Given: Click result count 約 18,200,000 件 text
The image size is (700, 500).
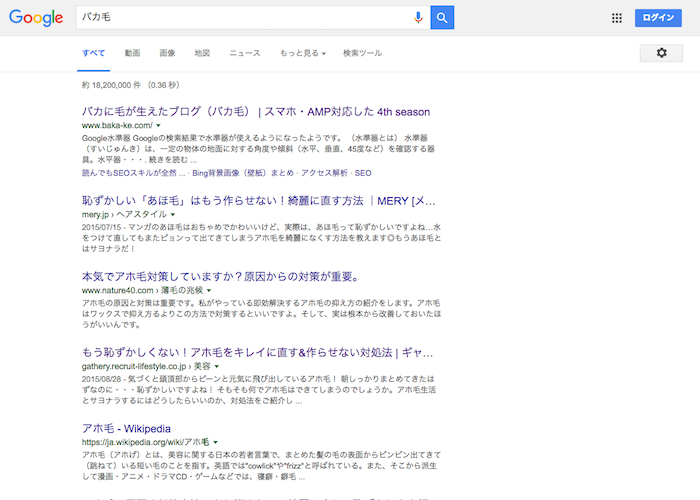Looking at the screenshot, I should (112, 85).
